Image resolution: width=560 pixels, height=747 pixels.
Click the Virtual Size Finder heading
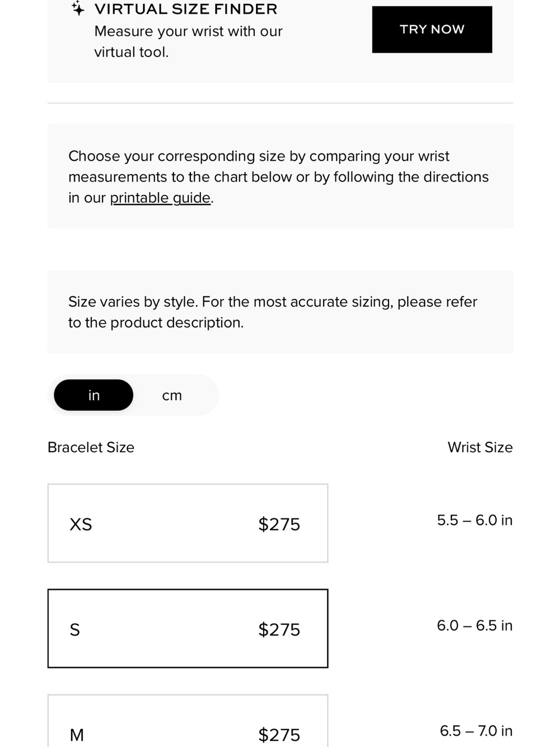(186, 9)
